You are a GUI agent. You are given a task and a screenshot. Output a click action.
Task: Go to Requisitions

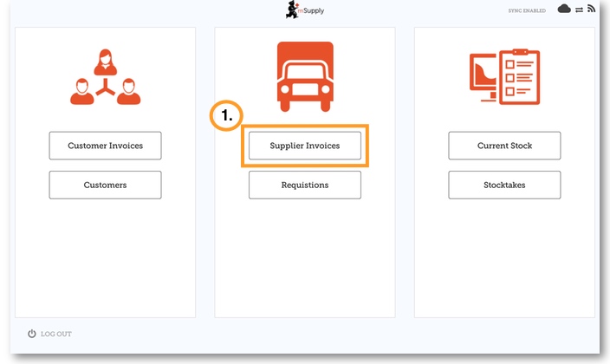pyautogui.click(x=305, y=185)
